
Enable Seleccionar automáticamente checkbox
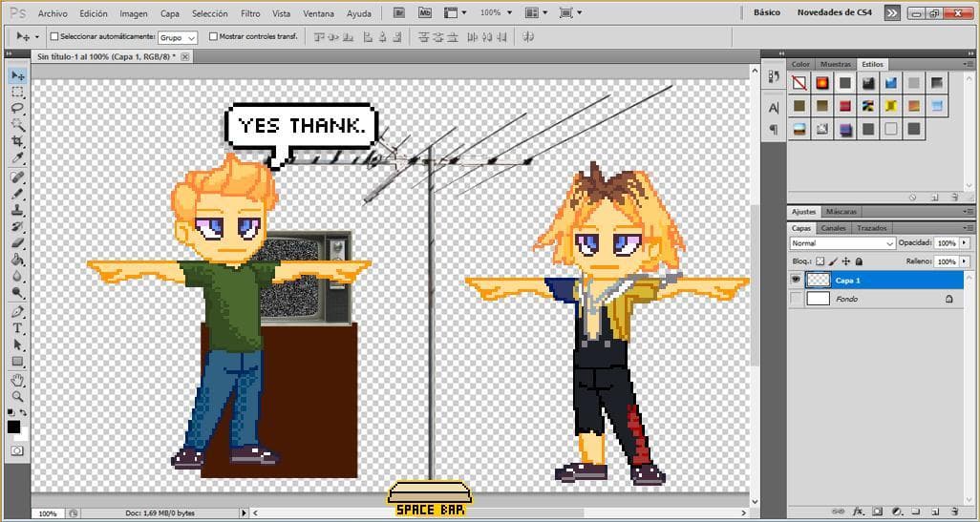tap(53, 37)
